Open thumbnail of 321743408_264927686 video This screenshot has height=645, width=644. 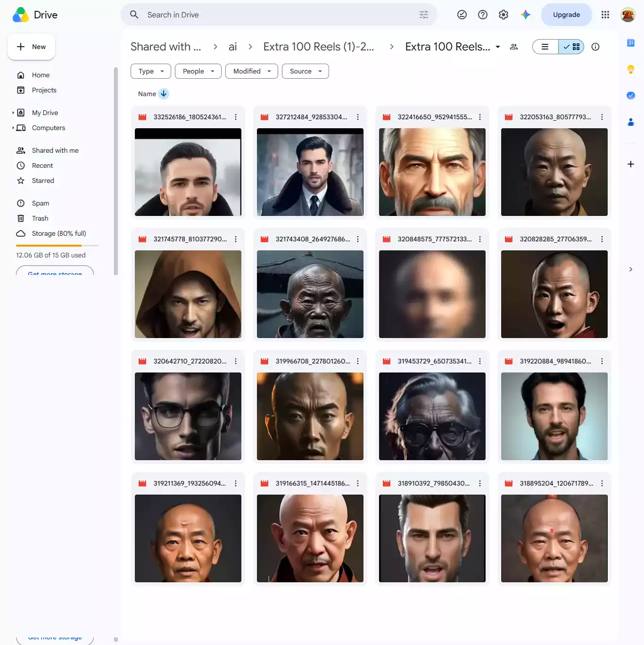tap(310, 294)
